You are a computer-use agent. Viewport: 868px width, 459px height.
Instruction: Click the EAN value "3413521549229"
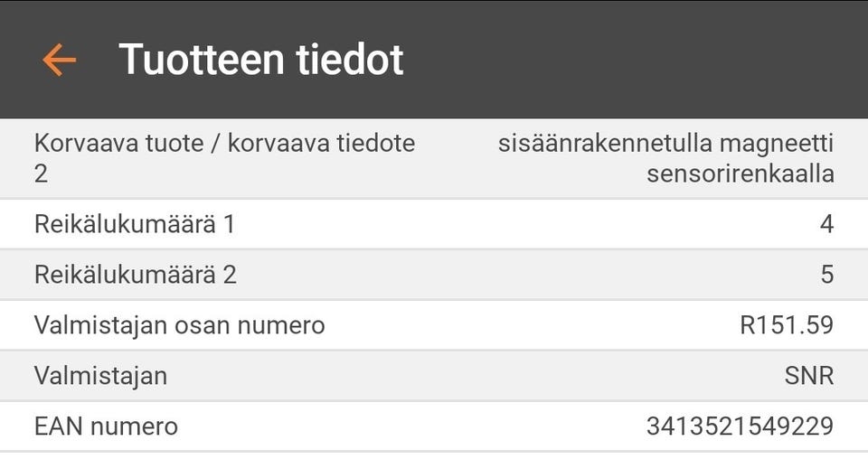pos(740,426)
